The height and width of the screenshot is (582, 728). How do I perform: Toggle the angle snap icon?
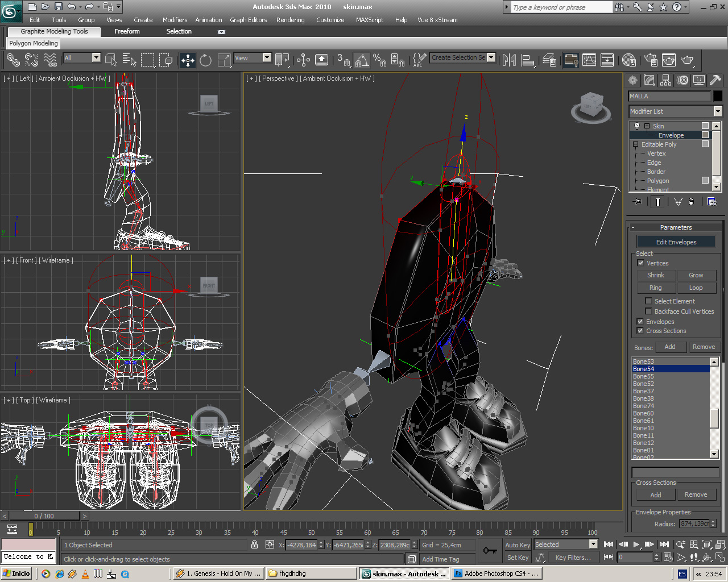pyautogui.click(x=362, y=60)
